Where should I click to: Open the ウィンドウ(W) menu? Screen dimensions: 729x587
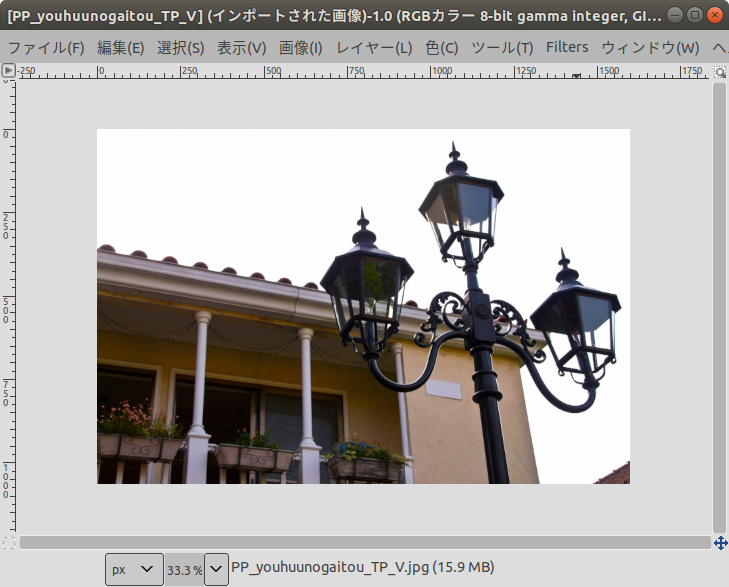click(650, 47)
